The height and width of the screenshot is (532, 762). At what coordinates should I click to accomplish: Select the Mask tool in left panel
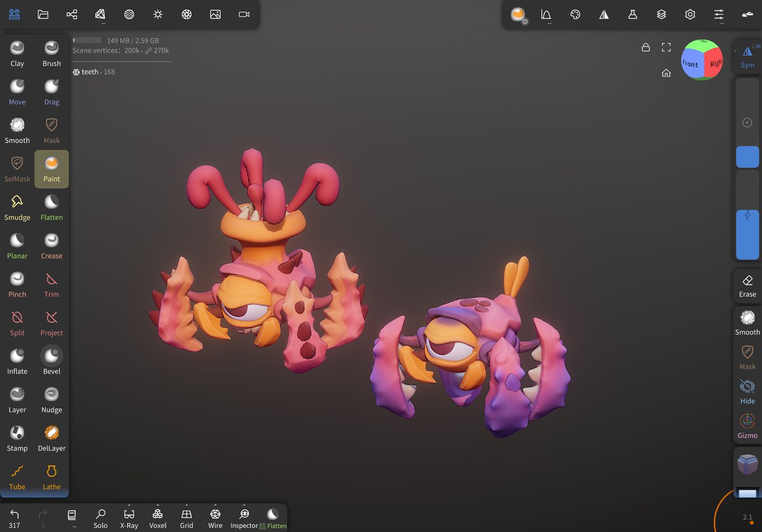tap(51, 130)
